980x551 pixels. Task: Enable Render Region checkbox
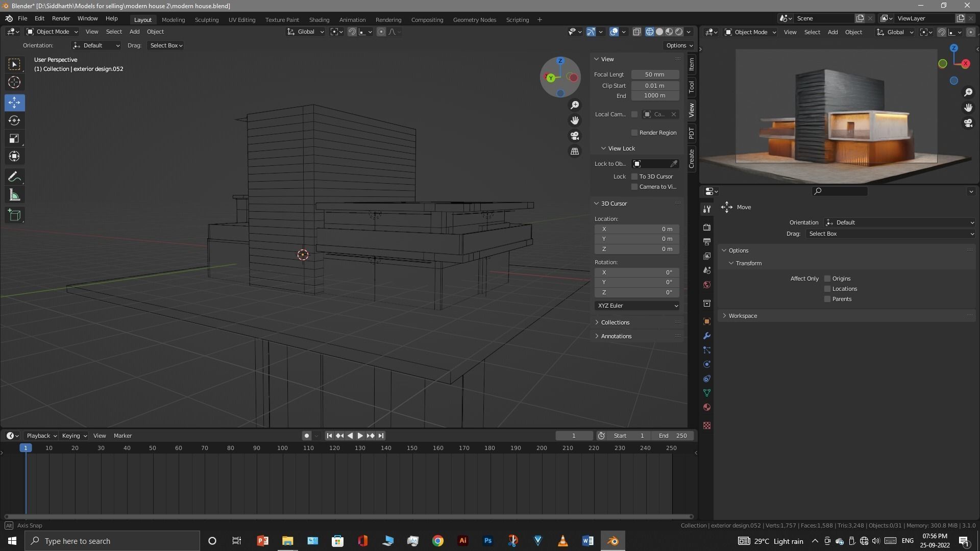point(634,133)
